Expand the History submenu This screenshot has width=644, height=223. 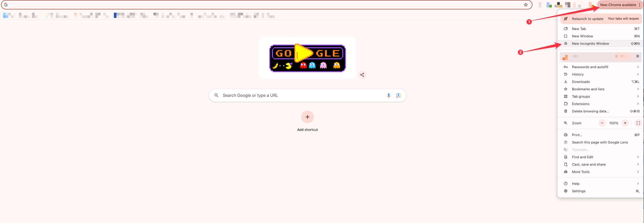(601, 74)
